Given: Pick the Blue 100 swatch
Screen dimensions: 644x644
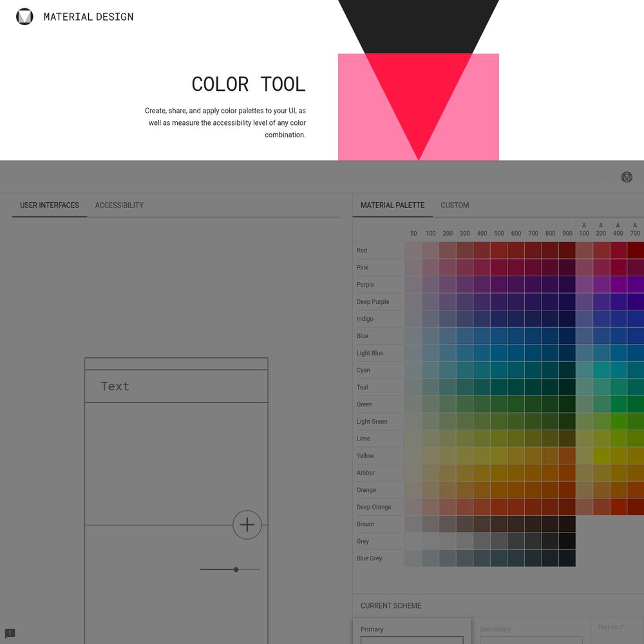Looking at the screenshot, I should [x=430, y=336].
